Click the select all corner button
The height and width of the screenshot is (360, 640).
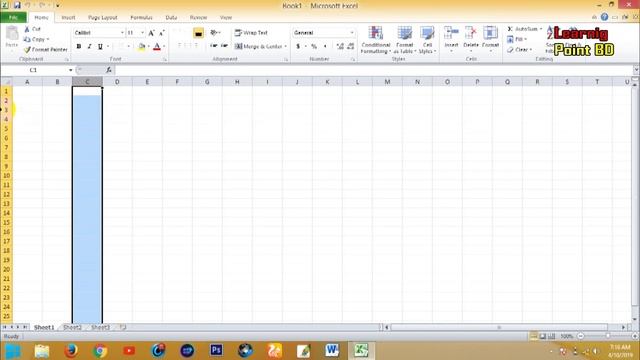[x=6, y=82]
